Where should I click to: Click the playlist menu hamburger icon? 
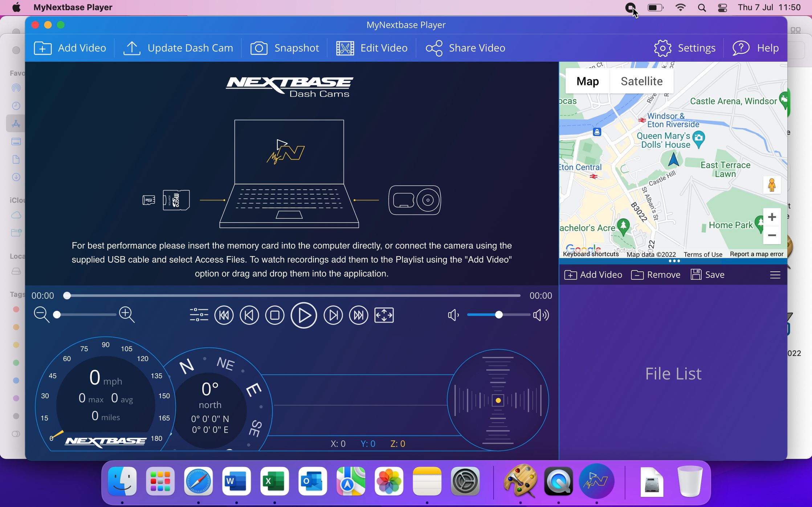[x=775, y=275]
